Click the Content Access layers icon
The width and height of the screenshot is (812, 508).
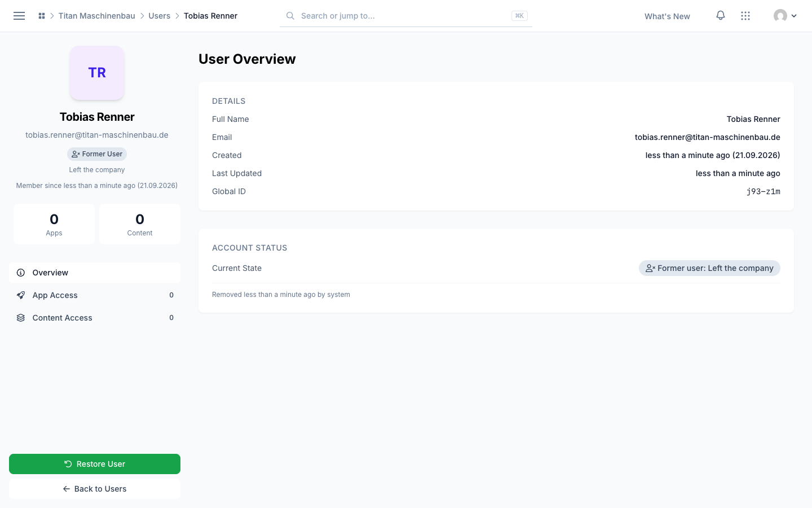[21, 318]
